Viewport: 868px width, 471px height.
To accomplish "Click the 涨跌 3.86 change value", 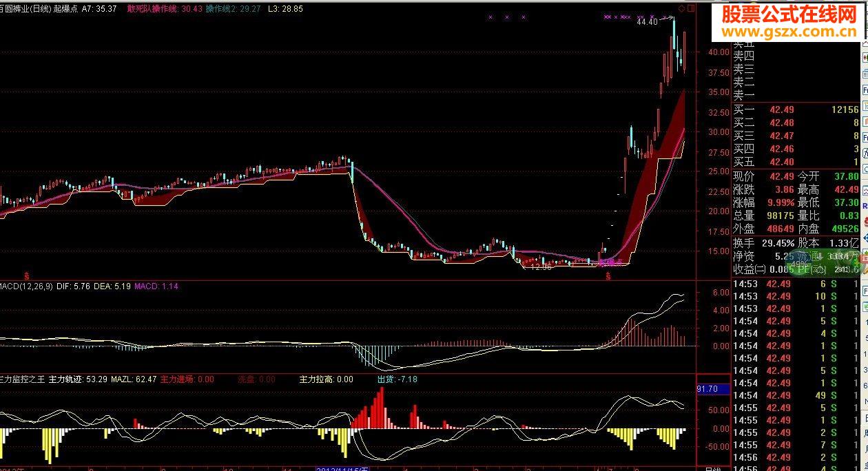I will pos(764,189).
